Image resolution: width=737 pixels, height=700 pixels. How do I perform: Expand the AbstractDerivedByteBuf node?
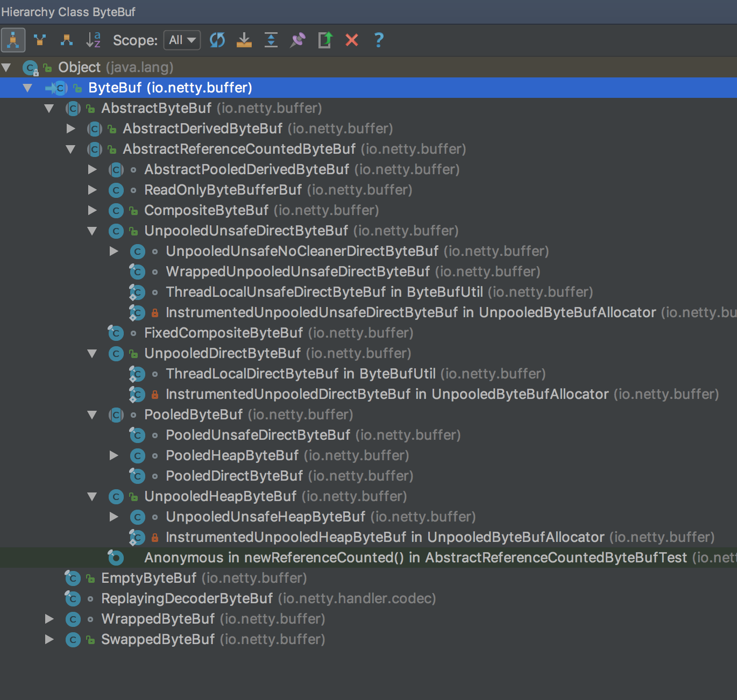point(70,128)
